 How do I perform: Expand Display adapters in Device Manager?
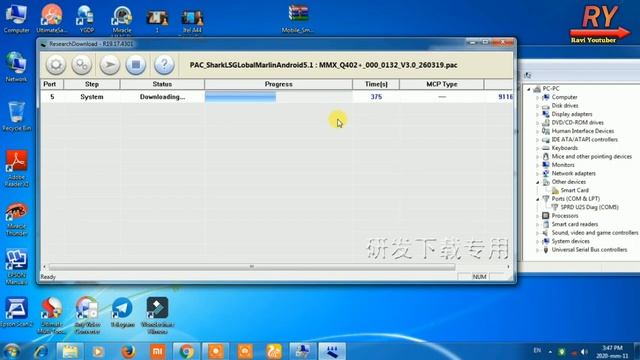click(538, 114)
